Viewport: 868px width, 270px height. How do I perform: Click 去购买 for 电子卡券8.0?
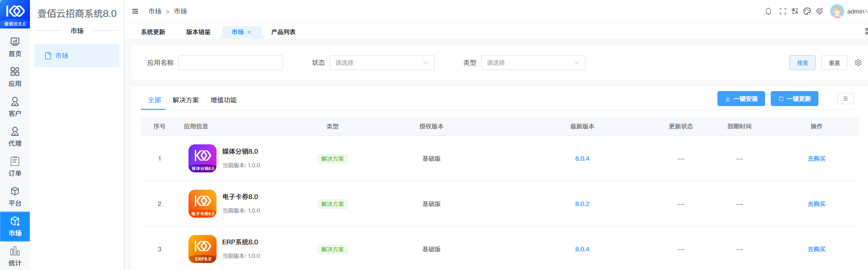tap(817, 204)
